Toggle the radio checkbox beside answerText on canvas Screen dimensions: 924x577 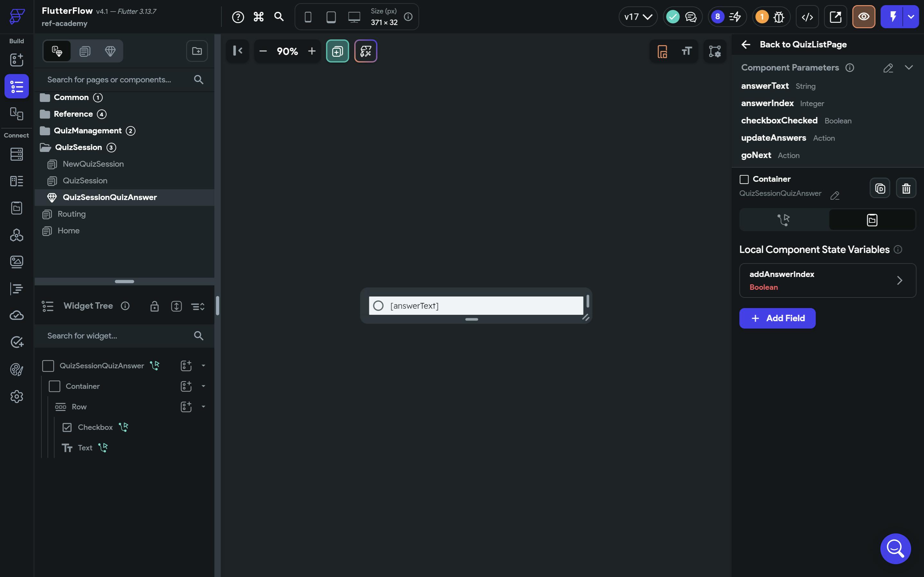point(378,306)
